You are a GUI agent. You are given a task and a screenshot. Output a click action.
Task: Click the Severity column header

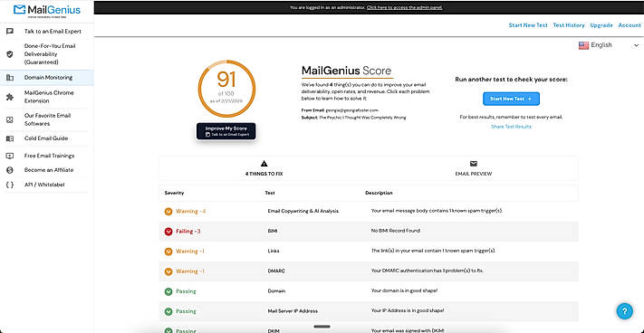point(174,193)
